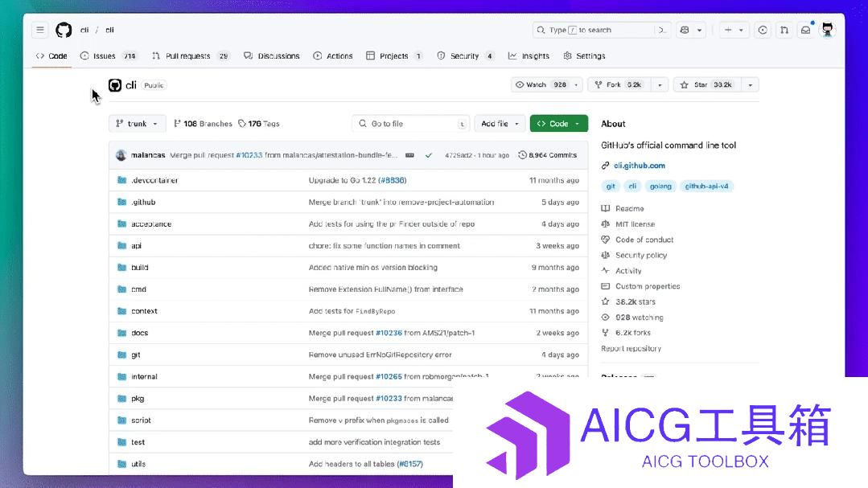Switch to the Issues tab

[109, 56]
